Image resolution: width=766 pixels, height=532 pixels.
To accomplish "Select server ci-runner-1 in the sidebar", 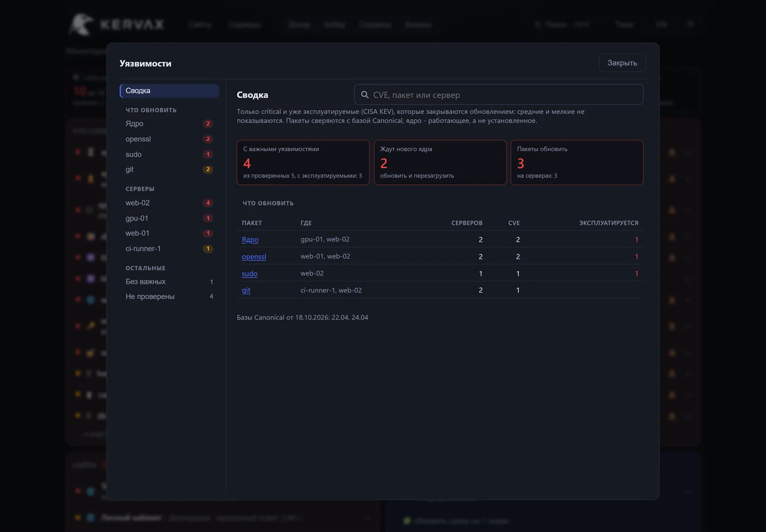I will (x=170, y=248).
